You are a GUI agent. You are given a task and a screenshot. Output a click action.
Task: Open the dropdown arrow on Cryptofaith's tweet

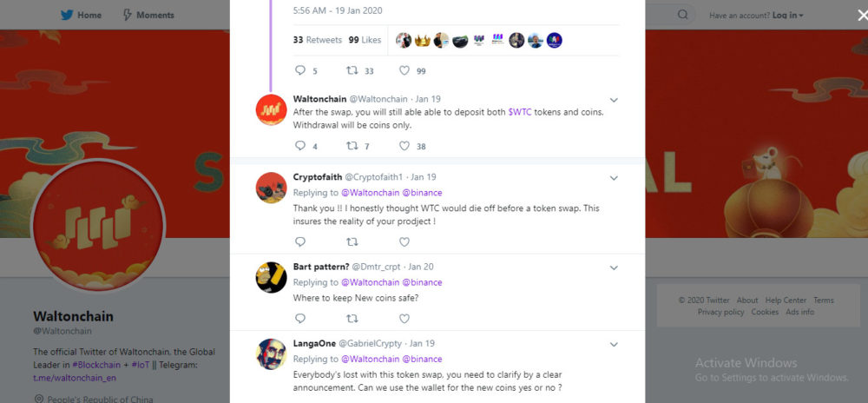pos(614,178)
